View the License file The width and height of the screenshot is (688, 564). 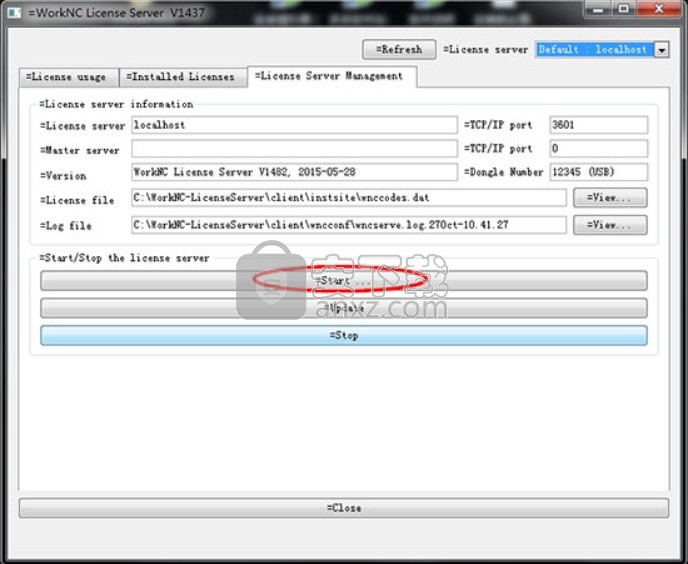(610, 198)
